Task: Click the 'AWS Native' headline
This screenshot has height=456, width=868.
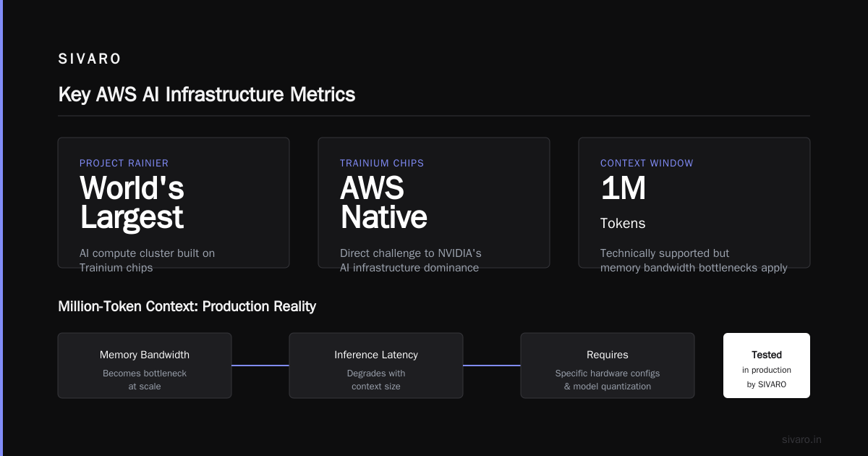Action: tap(383, 203)
